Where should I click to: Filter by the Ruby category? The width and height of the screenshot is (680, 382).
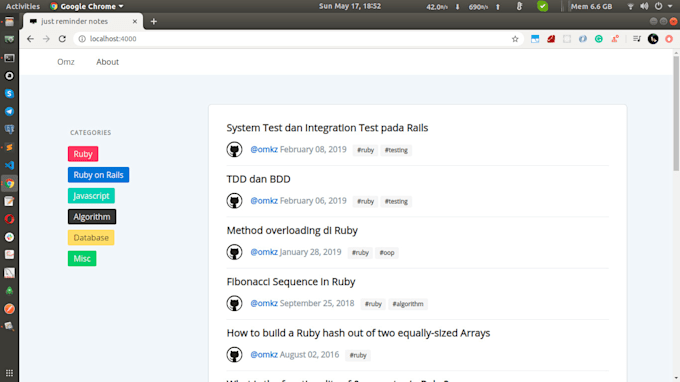[x=83, y=154]
